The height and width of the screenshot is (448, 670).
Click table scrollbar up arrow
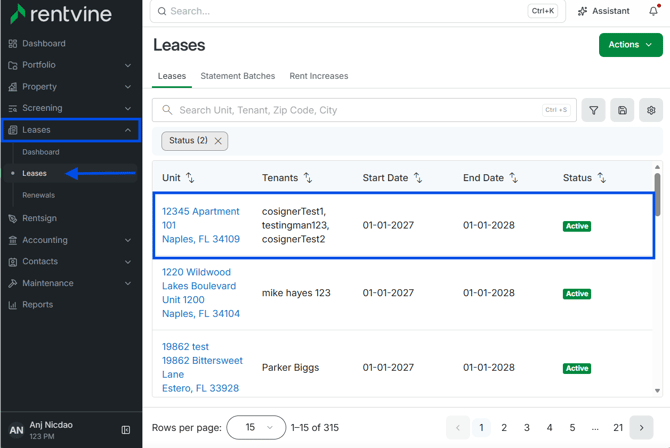point(657,167)
